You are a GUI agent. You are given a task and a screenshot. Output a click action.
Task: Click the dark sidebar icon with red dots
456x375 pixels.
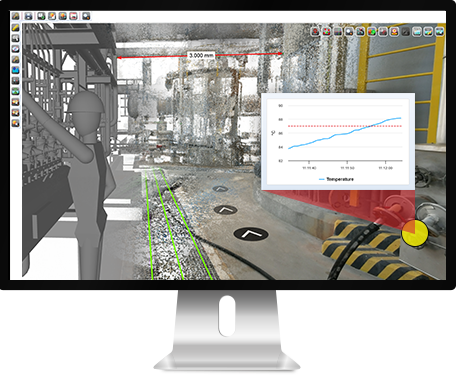tap(15, 81)
